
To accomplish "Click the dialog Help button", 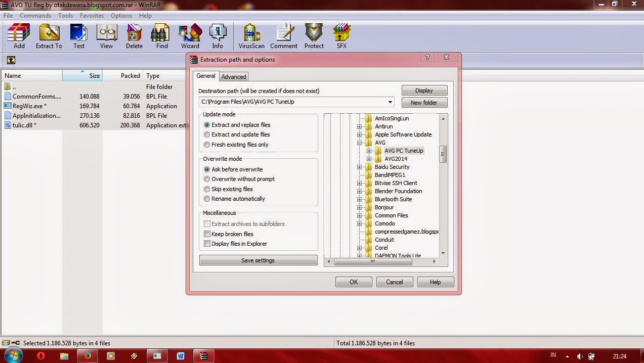I will point(435,282).
